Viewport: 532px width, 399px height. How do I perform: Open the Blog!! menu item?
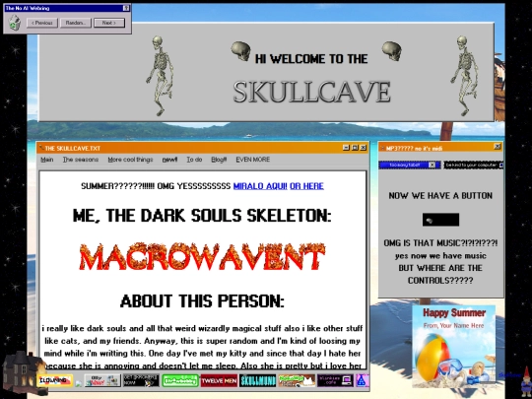click(219, 160)
